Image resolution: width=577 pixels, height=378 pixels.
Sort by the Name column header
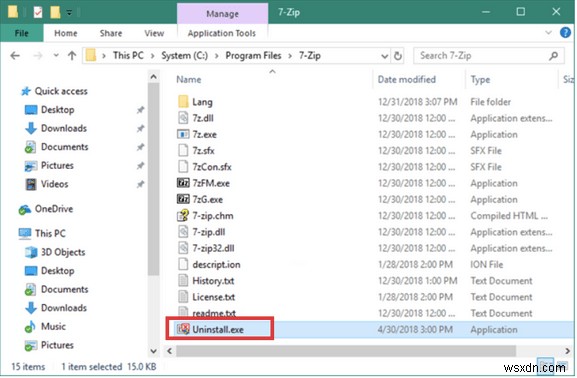pyautogui.click(x=188, y=80)
